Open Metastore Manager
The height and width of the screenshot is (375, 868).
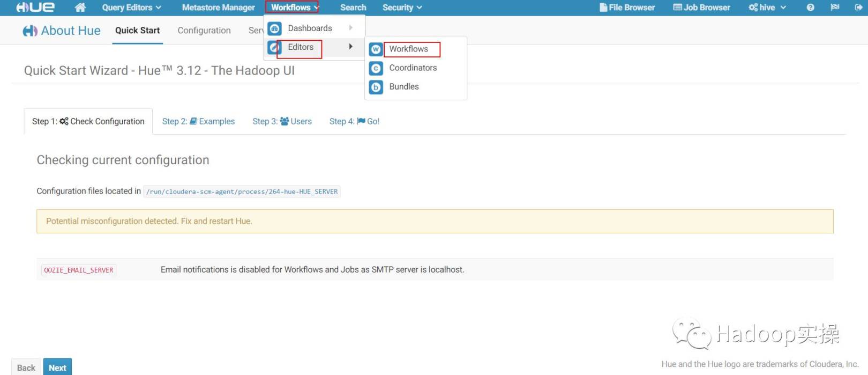[x=218, y=8]
